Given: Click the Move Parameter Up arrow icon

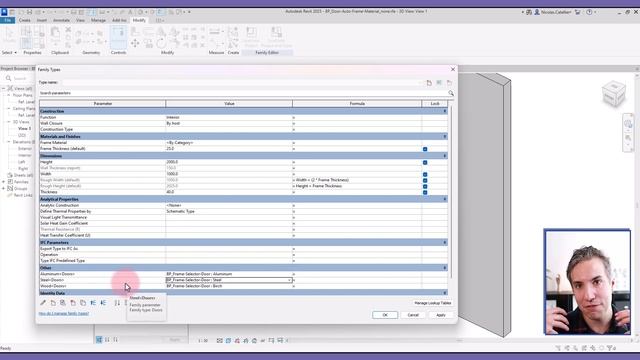Looking at the screenshot, I should coord(93,303).
